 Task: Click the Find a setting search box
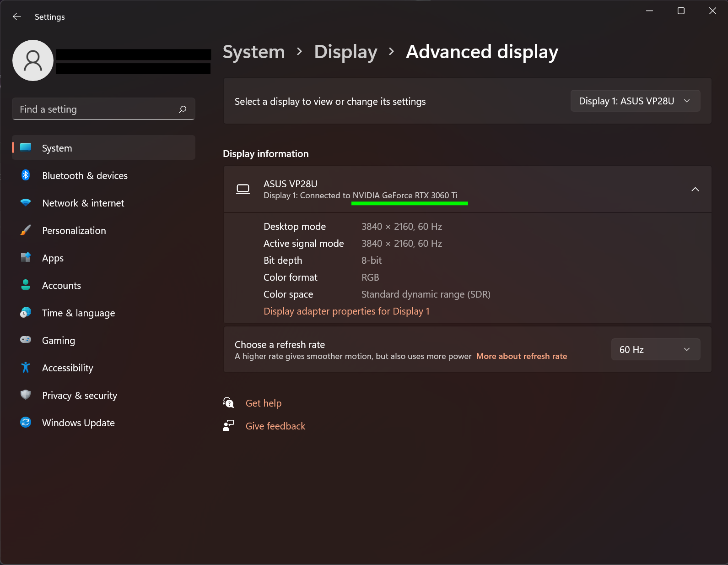[x=96, y=109]
